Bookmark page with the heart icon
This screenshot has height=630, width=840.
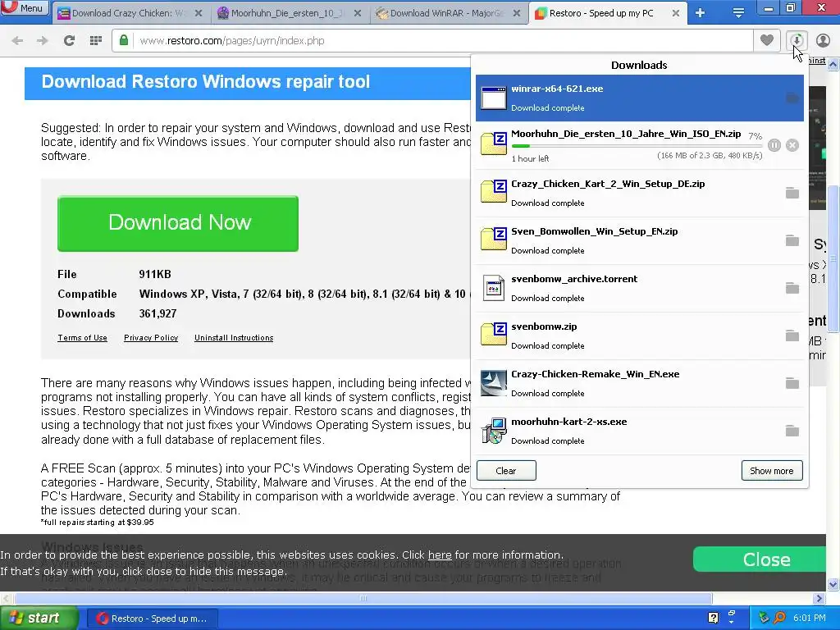point(767,40)
